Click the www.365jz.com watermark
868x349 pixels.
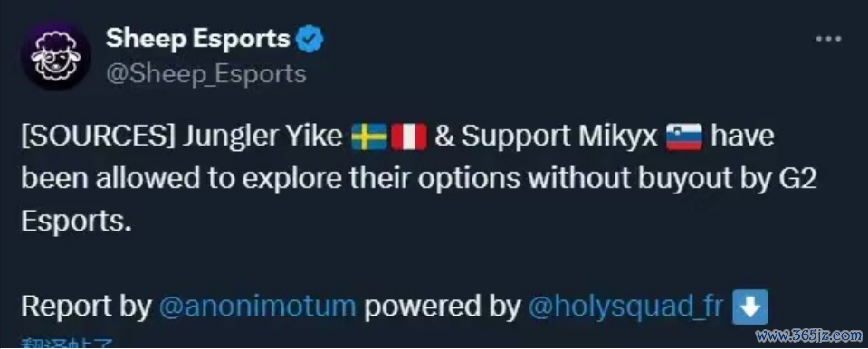point(807,335)
